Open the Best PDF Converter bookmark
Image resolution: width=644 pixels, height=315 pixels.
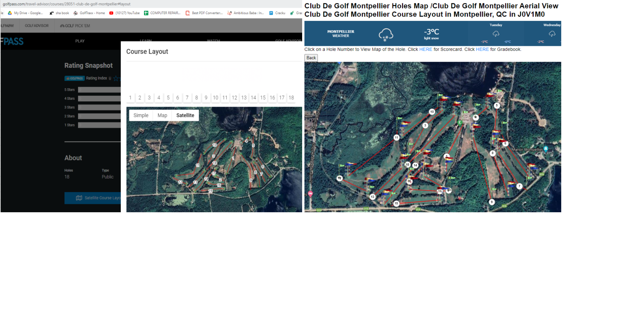(204, 13)
